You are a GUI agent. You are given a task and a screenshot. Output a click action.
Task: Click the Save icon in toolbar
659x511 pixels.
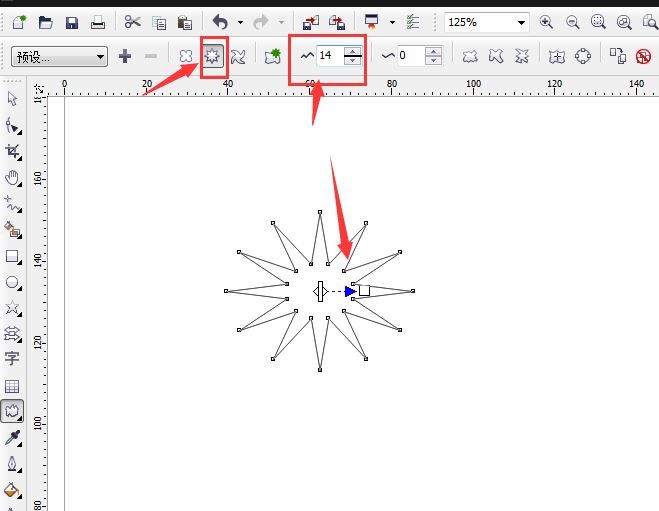[72, 22]
